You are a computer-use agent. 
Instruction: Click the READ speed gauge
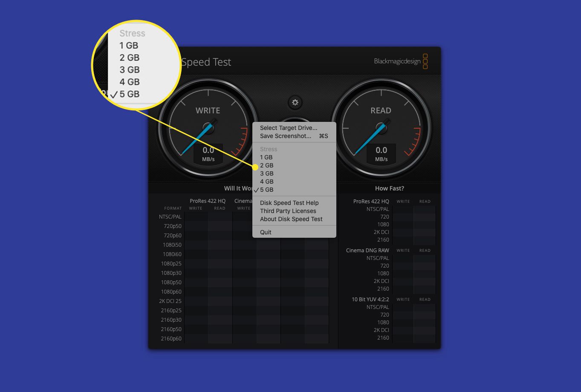pos(381,128)
